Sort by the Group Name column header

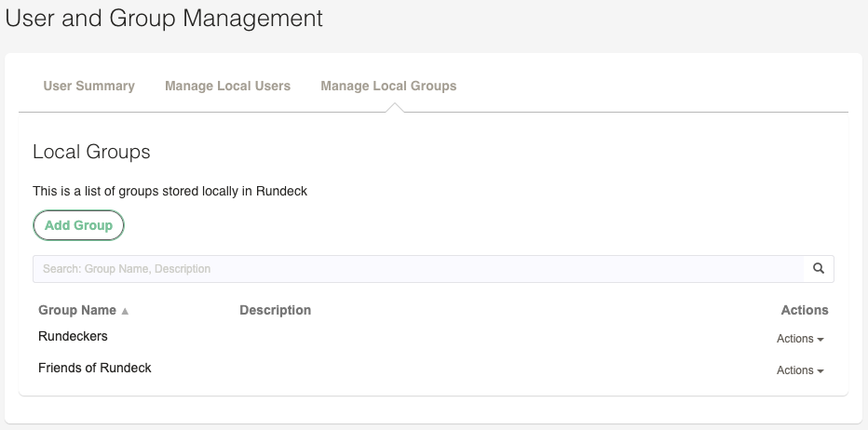77,310
